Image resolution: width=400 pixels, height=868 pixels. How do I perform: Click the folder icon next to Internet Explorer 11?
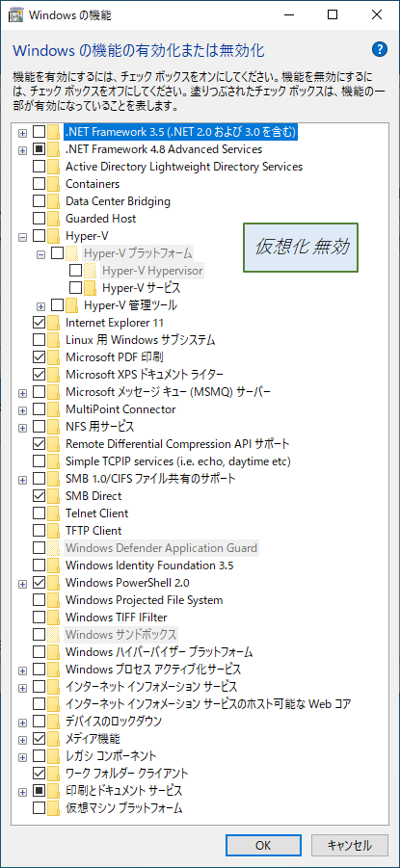click(x=53, y=322)
